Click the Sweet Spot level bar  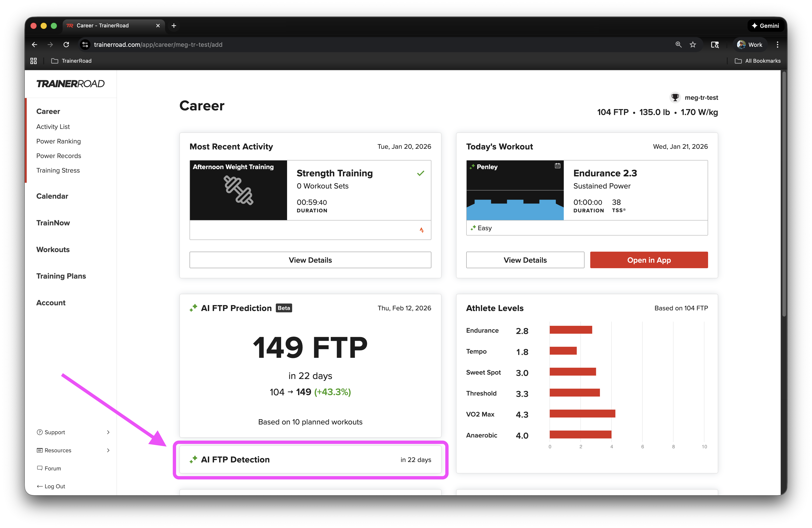click(x=573, y=372)
